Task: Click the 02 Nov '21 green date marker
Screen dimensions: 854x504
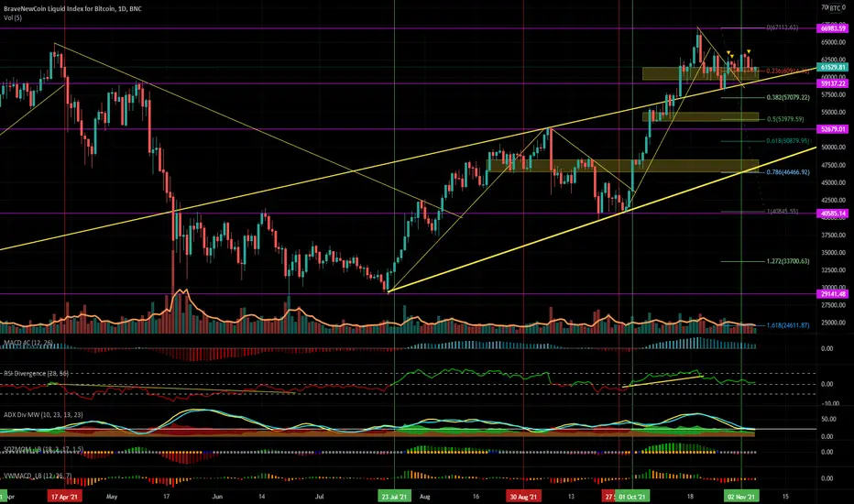Action: (742, 497)
